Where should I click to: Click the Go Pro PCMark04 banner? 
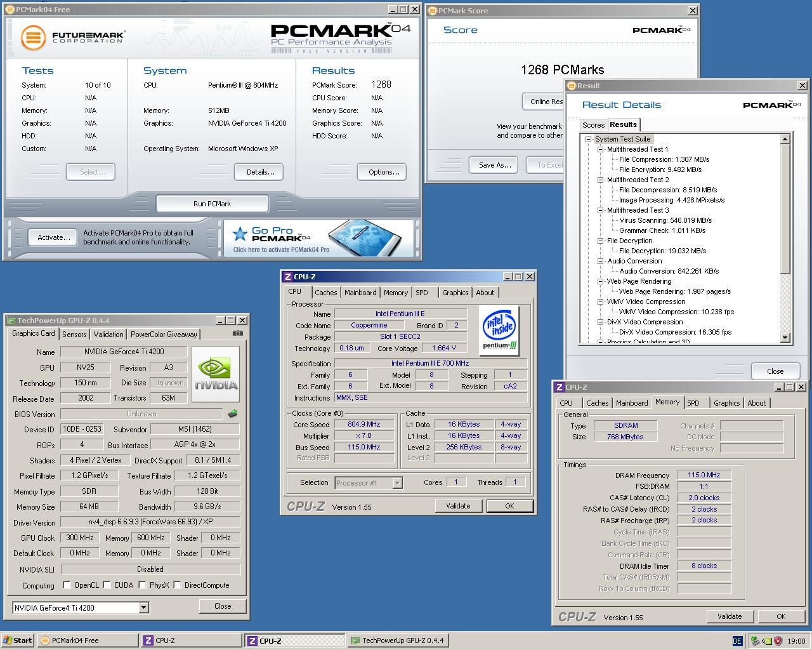(x=318, y=237)
